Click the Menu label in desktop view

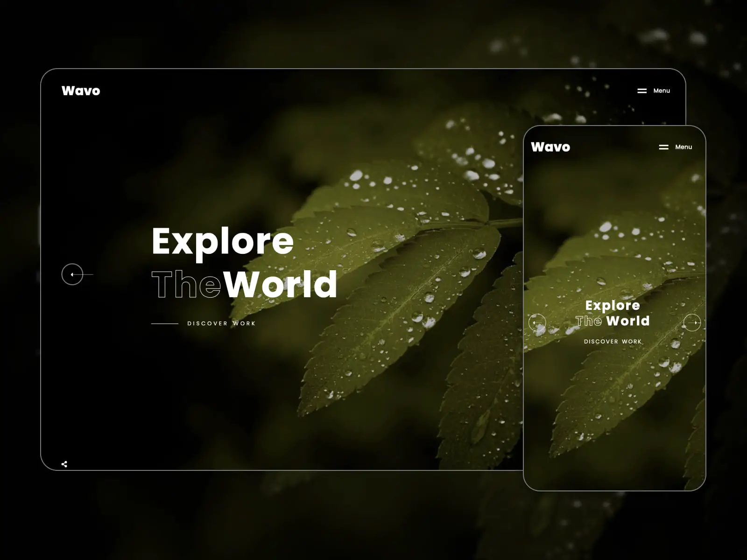662,91
